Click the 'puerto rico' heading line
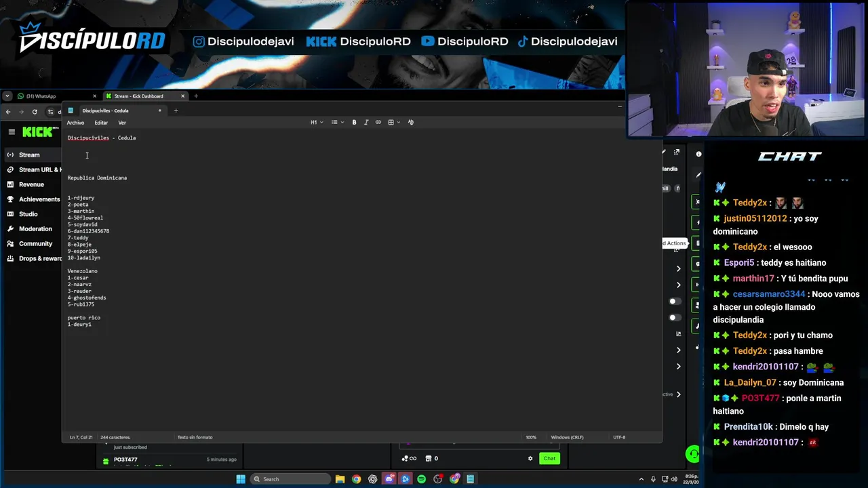 [84, 318]
